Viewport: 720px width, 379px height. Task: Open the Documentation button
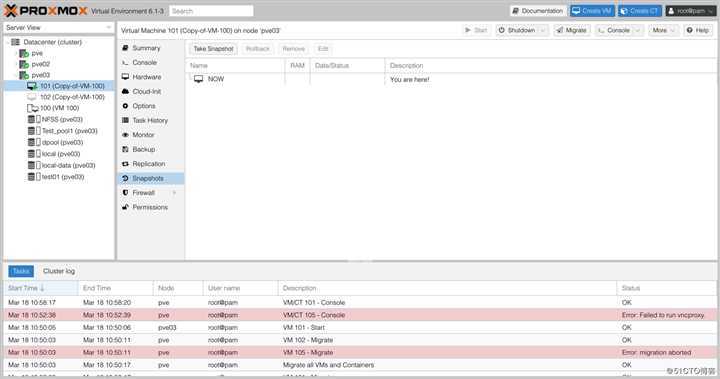(x=537, y=11)
